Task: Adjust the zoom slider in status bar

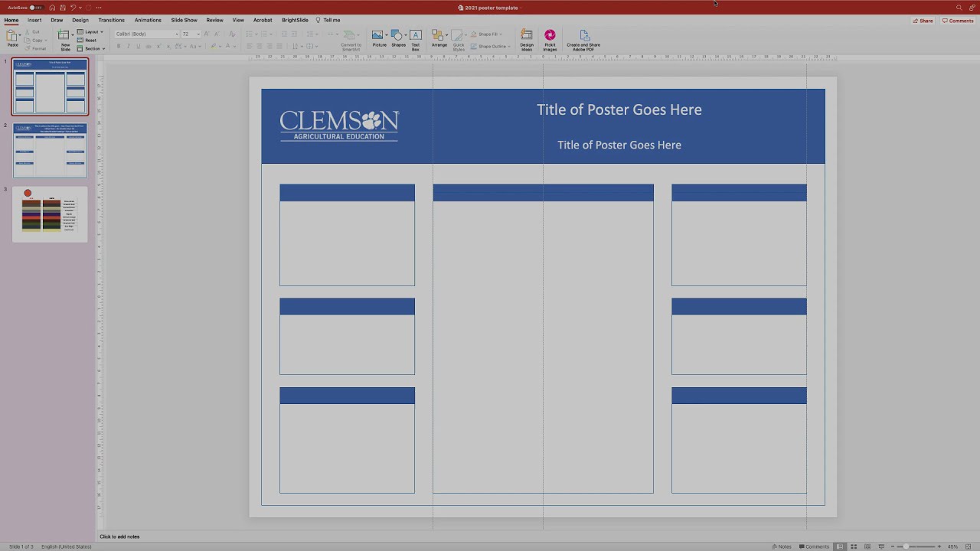Action: click(917, 546)
